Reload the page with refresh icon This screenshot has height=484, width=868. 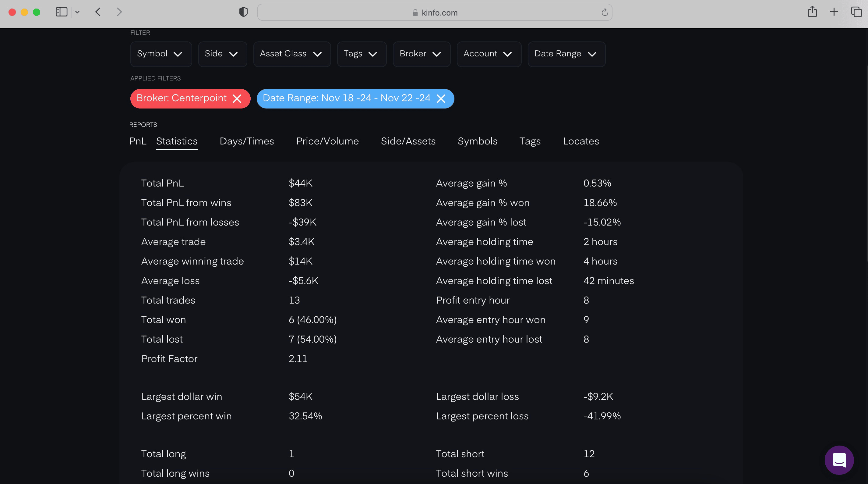[605, 12]
